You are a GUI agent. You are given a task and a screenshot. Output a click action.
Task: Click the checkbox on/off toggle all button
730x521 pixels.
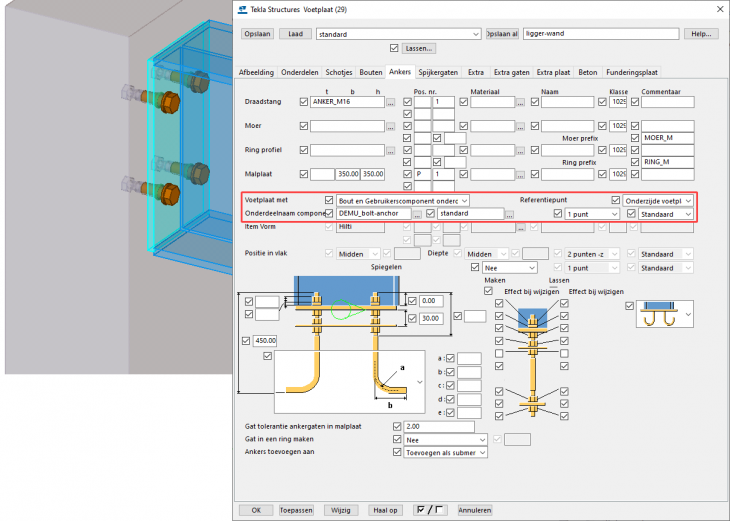430,510
